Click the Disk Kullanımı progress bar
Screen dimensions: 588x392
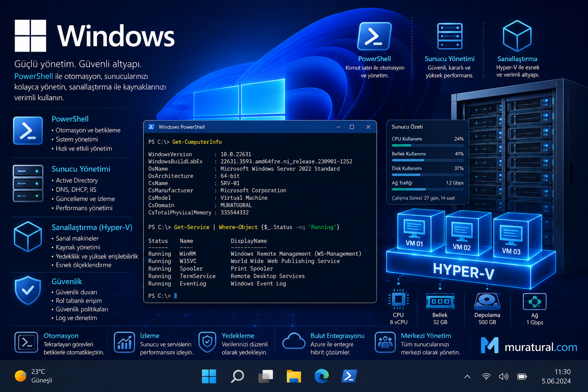pos(428,175)
